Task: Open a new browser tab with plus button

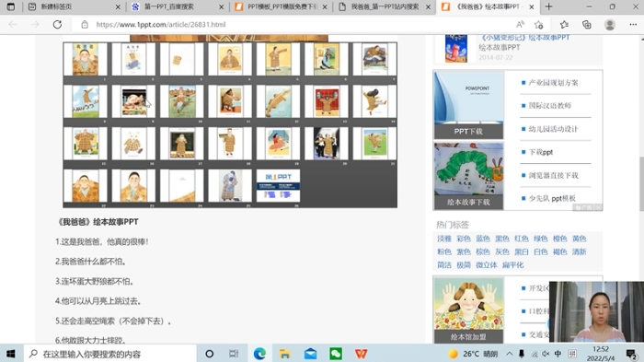Action: point(548,6)
